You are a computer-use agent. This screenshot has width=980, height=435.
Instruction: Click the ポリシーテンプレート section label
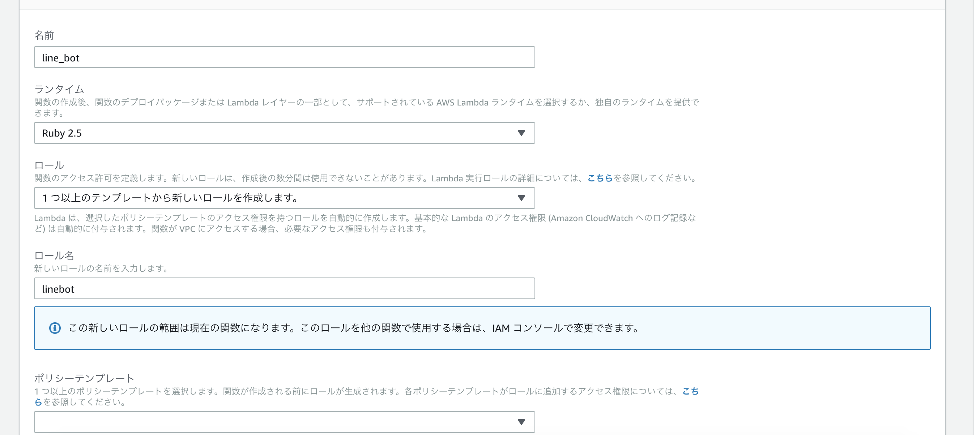coord(84,378)
